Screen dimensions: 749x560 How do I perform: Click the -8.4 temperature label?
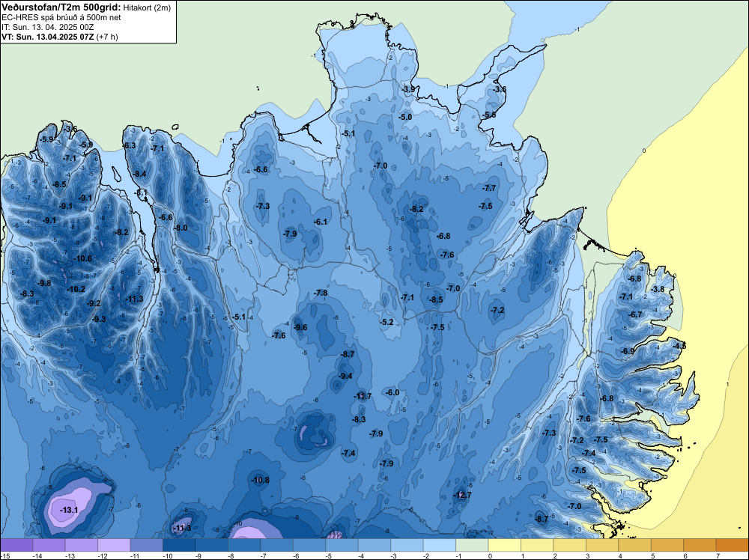[139, 174]
